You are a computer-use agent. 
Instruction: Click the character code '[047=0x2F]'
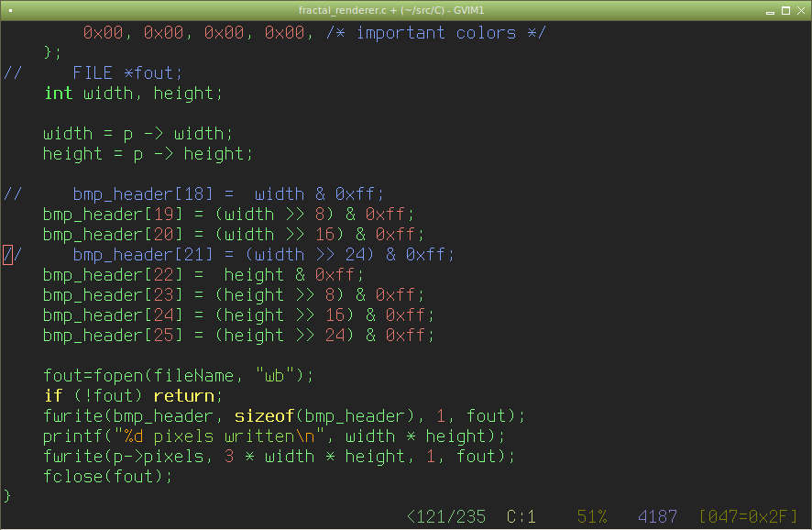click(x=748, y=516)
